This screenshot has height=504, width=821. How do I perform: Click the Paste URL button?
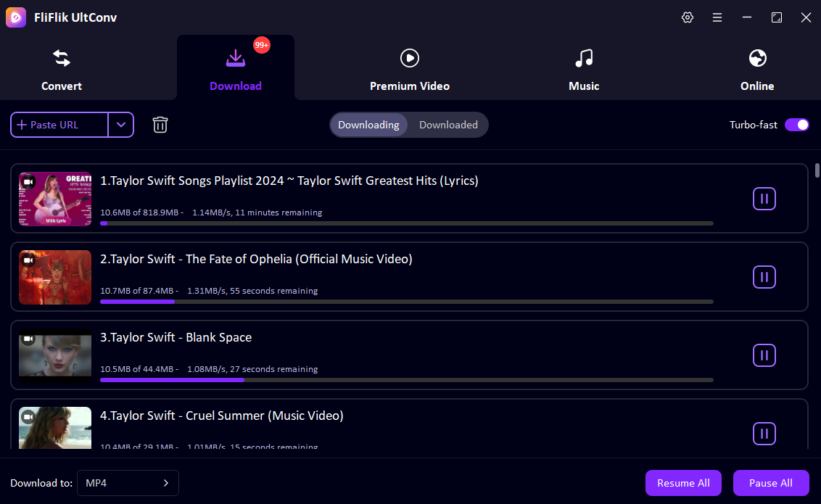pyautogui.click(x=59, y=125)
